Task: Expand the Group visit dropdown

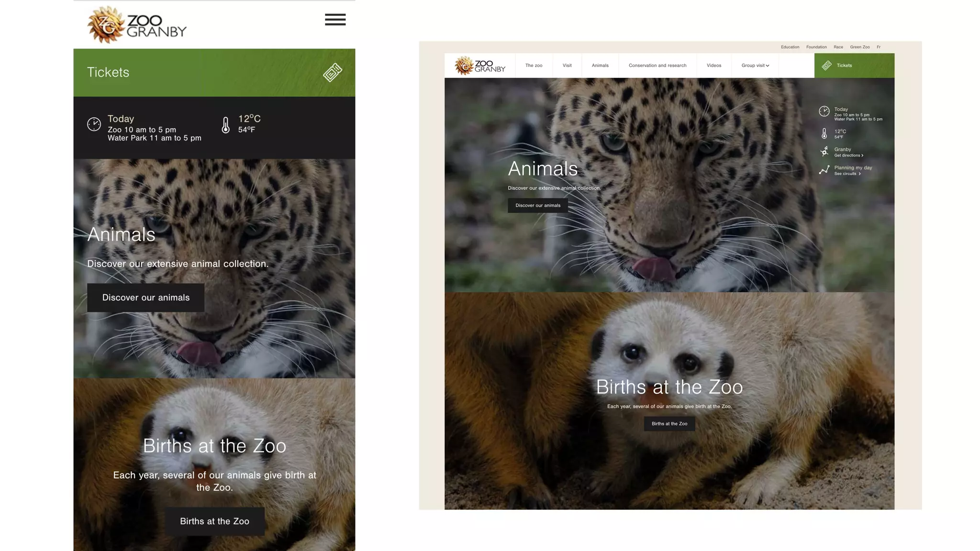Action: 755,66
